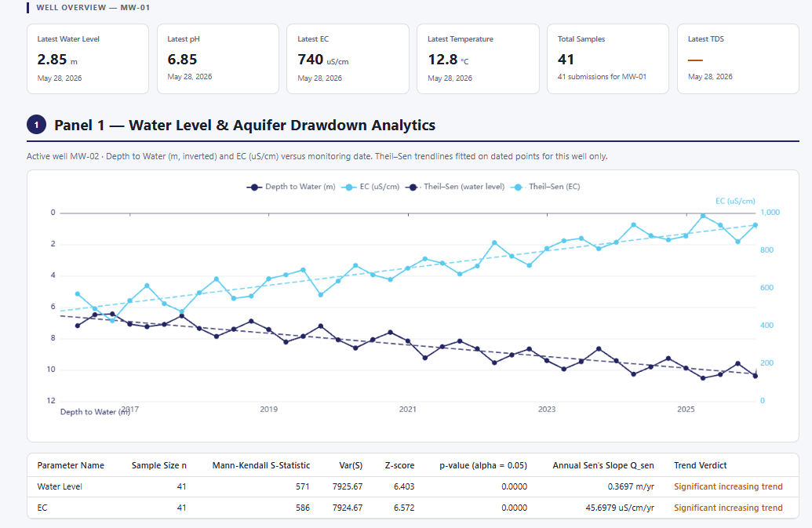Screen dimensions: 812x528
Task: Click the EC row name in table
Action: point(42,508)
